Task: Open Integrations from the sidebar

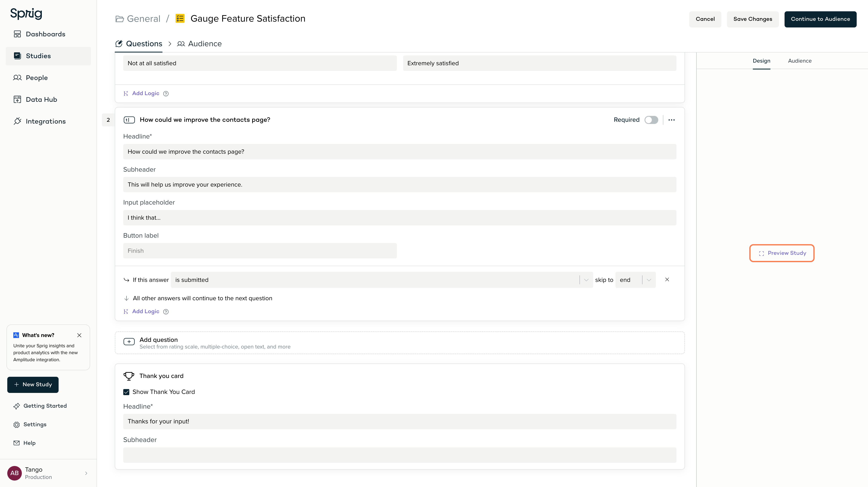Action: pyautogui.click(x=48, y=121)
